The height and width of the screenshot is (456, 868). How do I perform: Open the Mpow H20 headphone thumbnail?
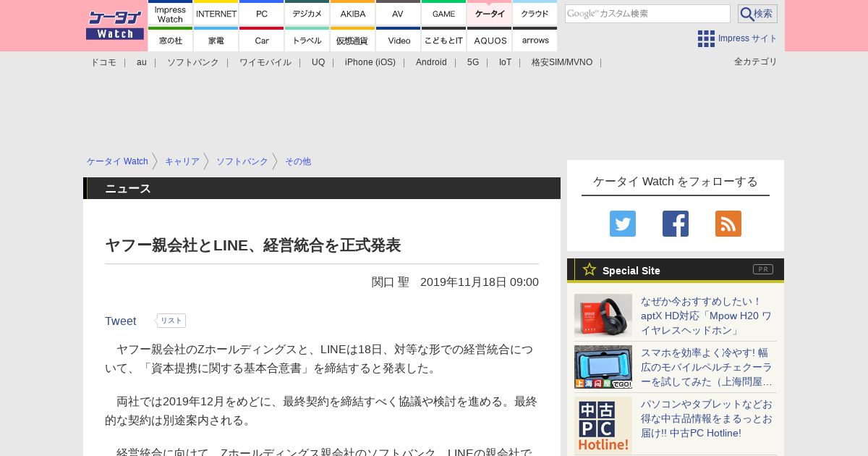[603, 315]
